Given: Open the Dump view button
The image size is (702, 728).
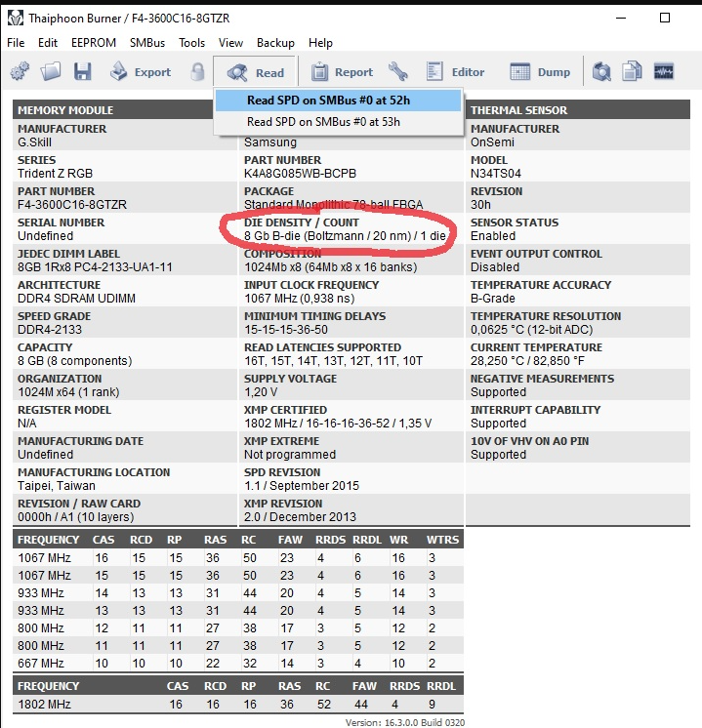Looking at the screenshot, I should click(540, 72).
